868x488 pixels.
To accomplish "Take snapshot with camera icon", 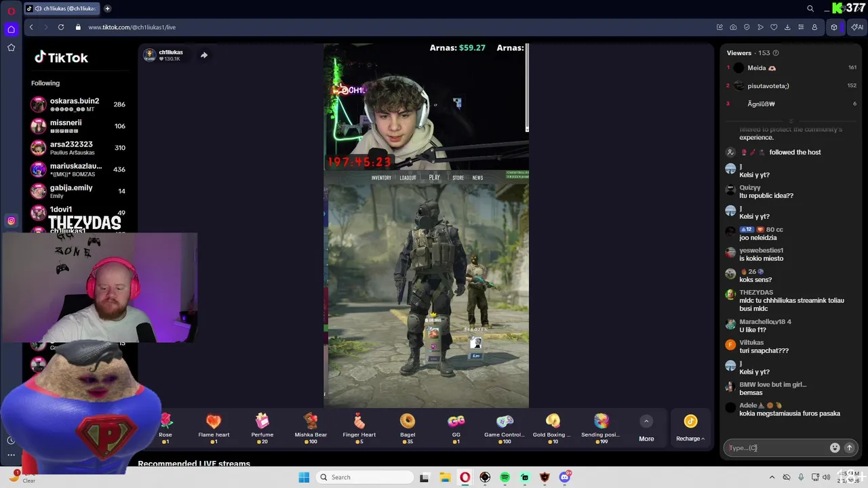I will [733, 27].
